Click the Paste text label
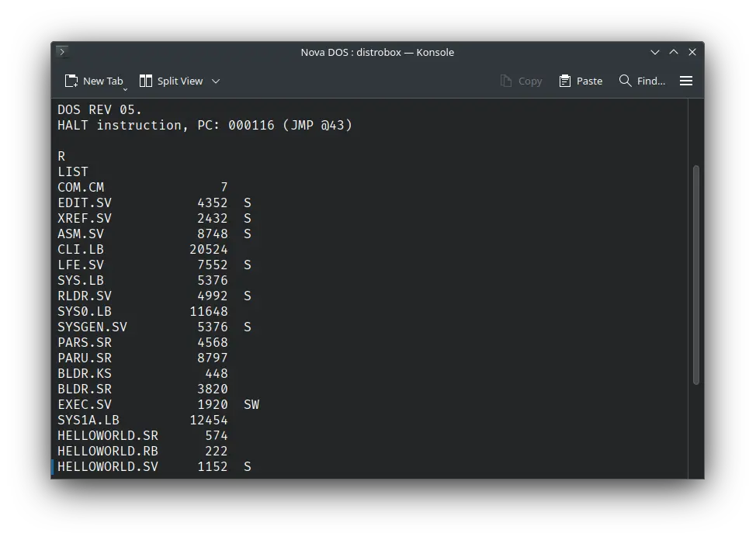Screen dimensions: 756x540 [588, 81]
